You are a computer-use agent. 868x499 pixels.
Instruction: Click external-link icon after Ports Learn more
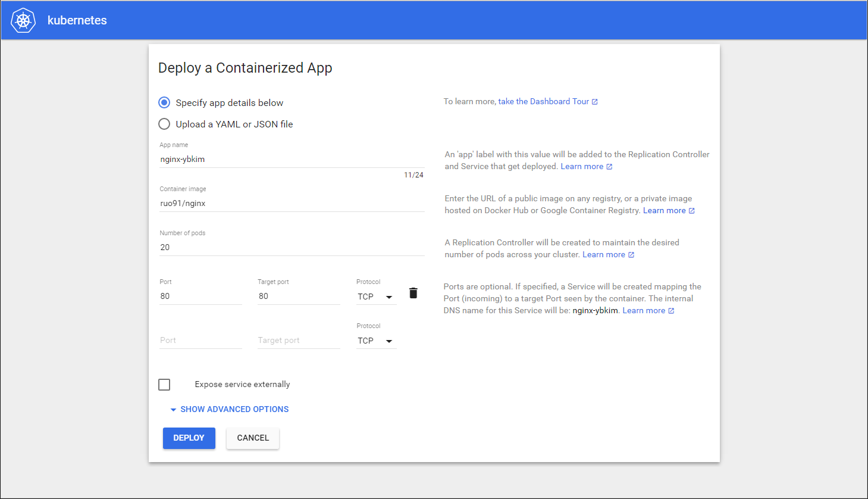coord(671,311)
